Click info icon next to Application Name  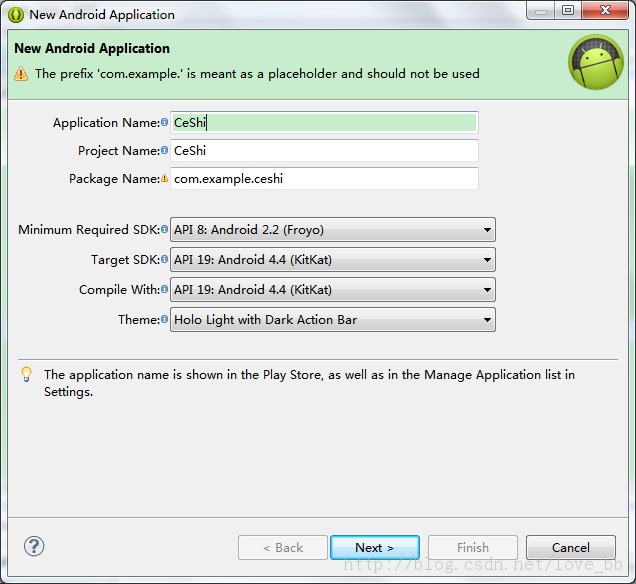pos(164,122)
